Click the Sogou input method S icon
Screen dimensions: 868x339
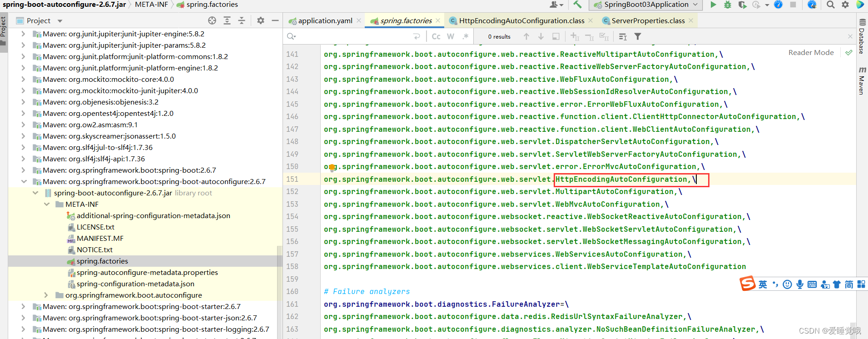click(748, 284)
